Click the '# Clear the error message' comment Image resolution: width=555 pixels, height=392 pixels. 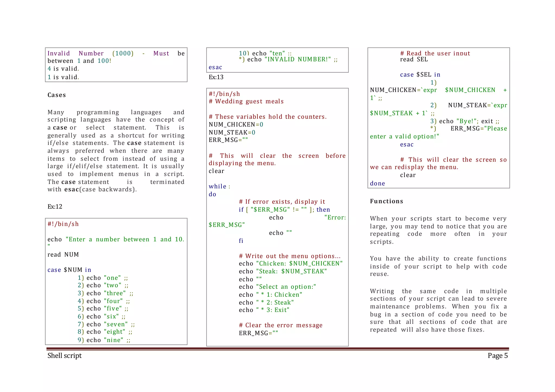click(x=281, y=325)
